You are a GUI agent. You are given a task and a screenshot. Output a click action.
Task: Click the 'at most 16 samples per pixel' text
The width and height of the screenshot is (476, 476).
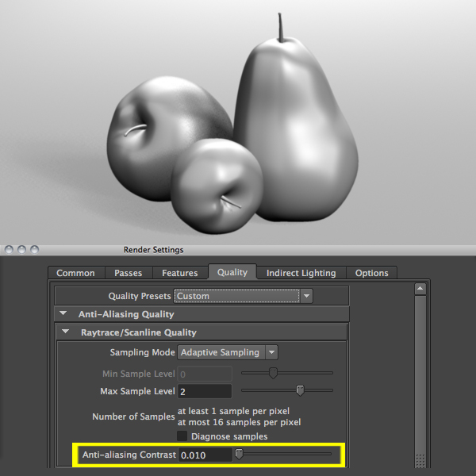point(240,422)
